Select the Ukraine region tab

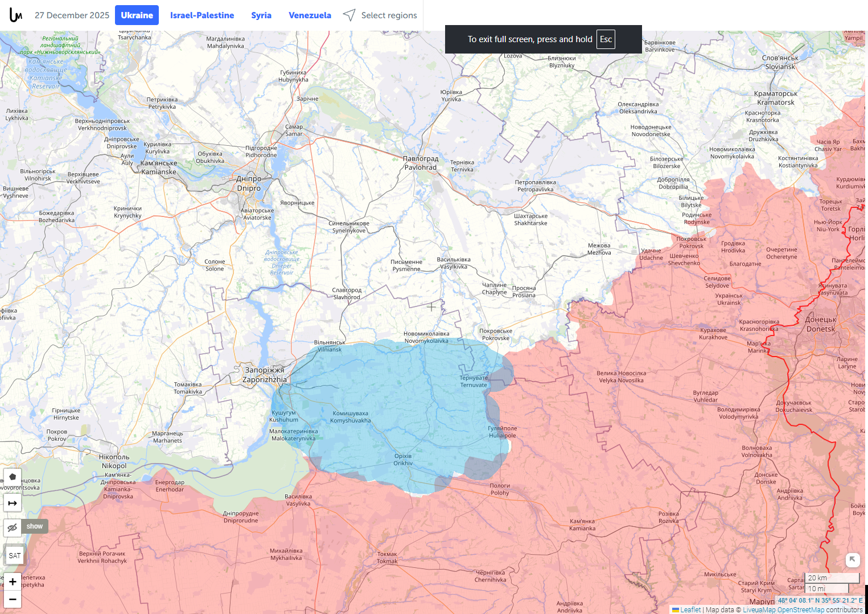click(x=137, y=15)
